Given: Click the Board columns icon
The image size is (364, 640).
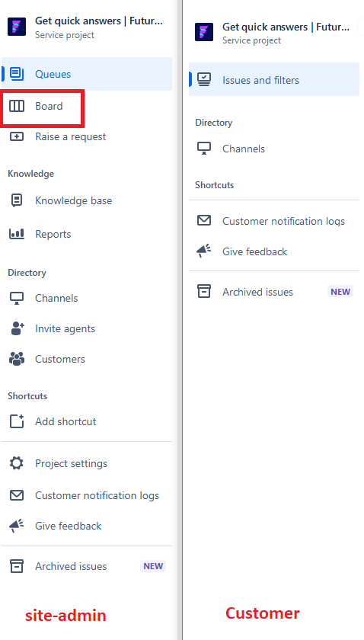Looking at the screenshot, I should (17, 106).
